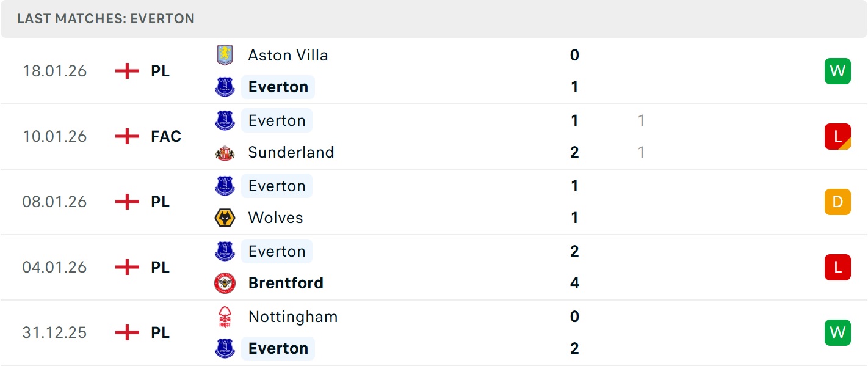868x366 pixels.
Task: Click England flag on the 10.01.26 row
Action: tap(127, 136)
